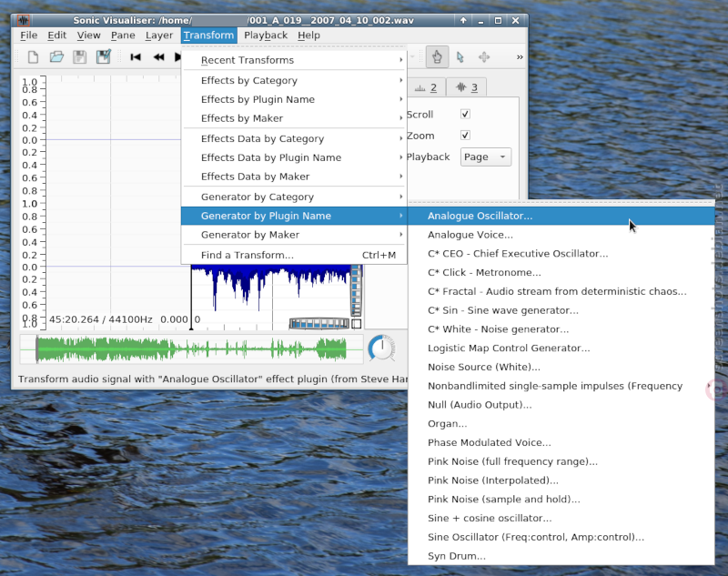The height and width of the screenshot is (576, 728).
Task: Choose Pink Noise (full frequency range)
Action: (x=561, y=461)
